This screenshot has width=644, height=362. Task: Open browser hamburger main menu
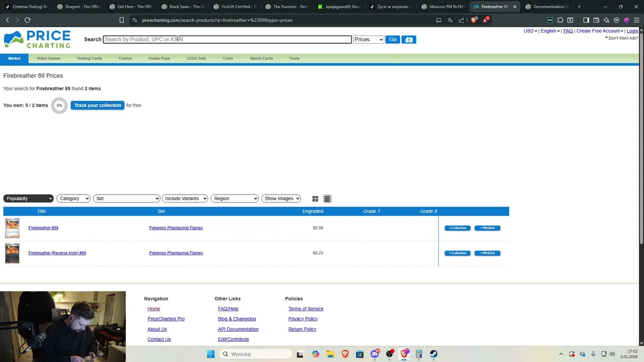pyautogui.click(x=636, y=20)
